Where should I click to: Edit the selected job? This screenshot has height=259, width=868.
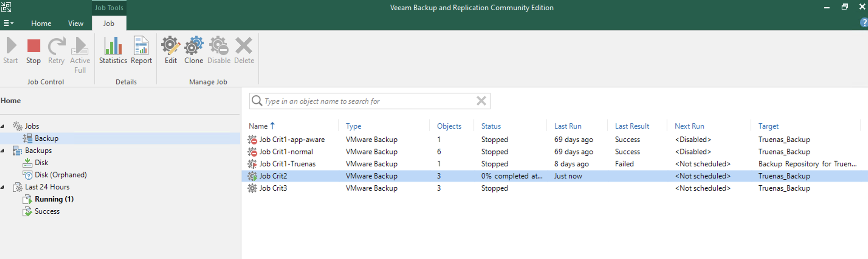click(x=171, y=50)
